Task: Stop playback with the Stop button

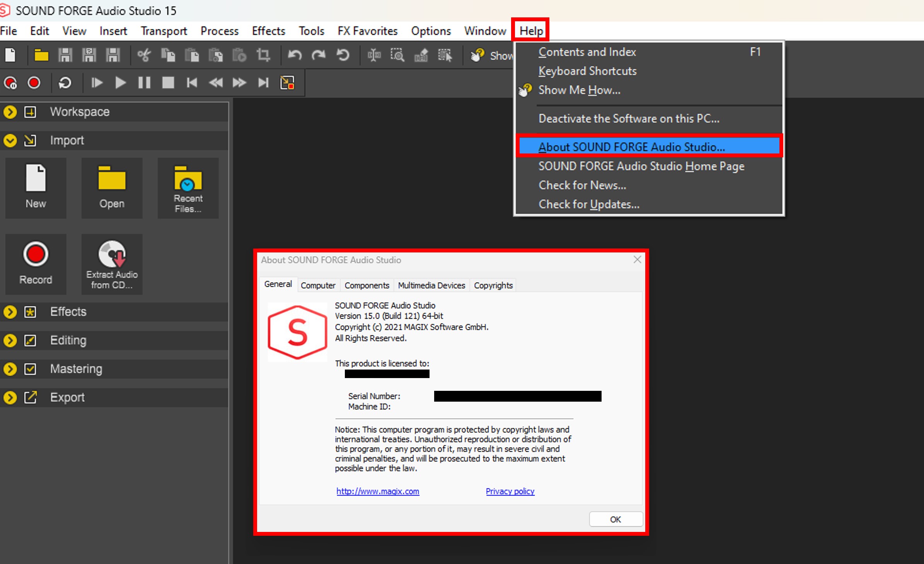Action: coord(168,83)
